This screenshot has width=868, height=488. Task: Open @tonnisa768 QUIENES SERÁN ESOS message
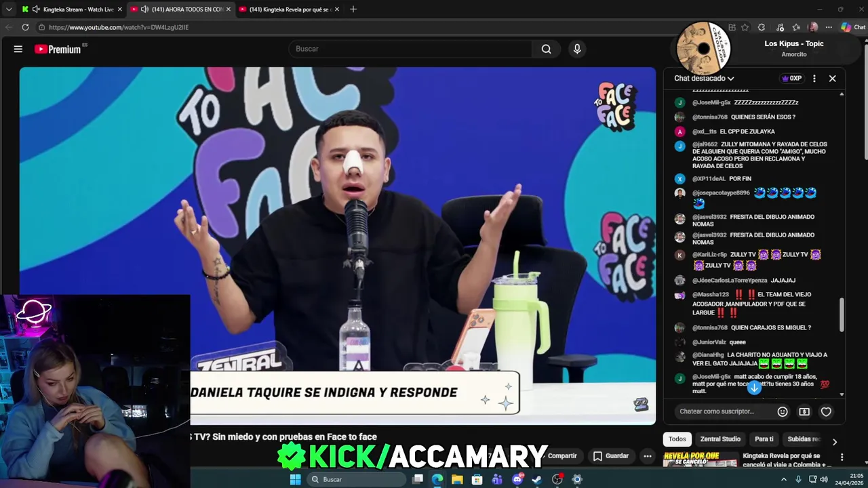coord(744,117)
